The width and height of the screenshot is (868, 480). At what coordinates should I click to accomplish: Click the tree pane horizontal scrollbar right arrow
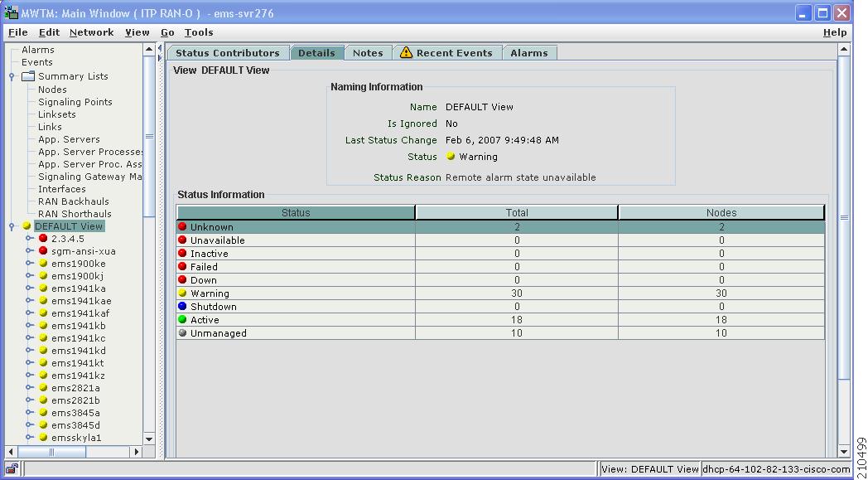pyautogui.click(x=137, y=452)
